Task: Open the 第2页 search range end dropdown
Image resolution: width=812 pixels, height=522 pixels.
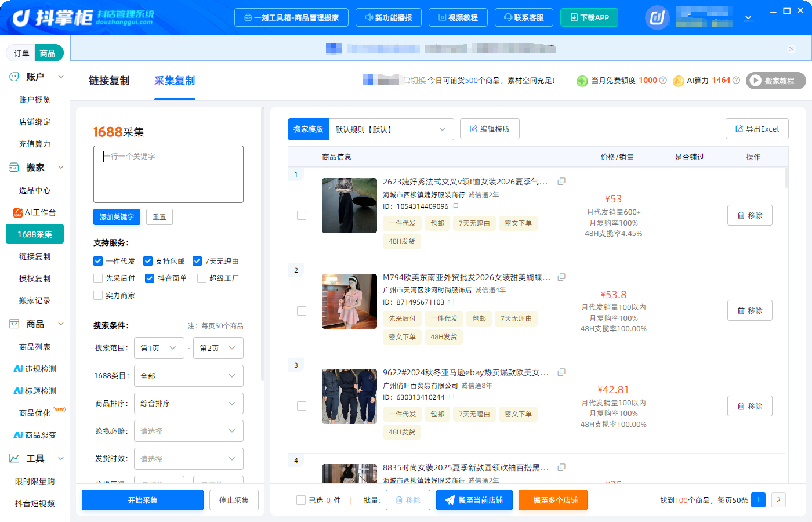Action: 218,348
